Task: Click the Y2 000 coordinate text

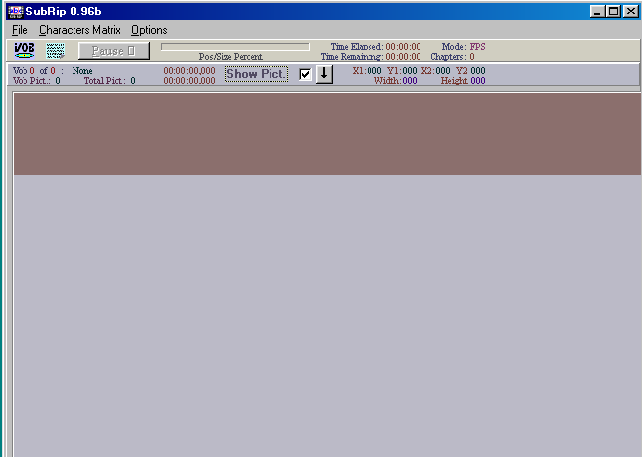Action: [x=471, y=70]
